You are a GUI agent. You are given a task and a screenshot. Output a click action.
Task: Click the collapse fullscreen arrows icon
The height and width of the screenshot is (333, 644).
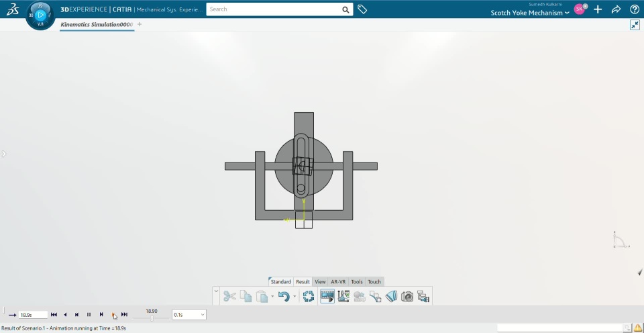(635, 25)
